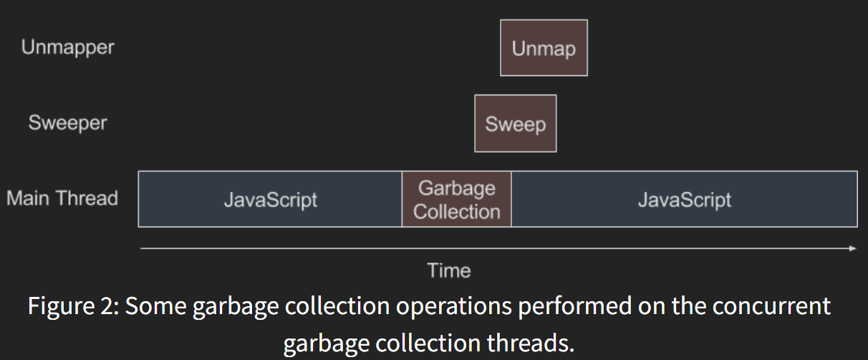Click the Garbage Collection block on Main Thread
The image size is (868, 360).
pyautogui.click(x=456, y=199)
